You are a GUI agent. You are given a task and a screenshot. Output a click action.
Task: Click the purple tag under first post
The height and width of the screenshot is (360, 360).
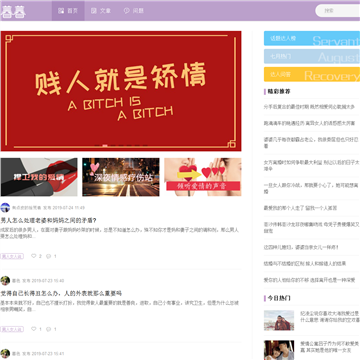12,256
